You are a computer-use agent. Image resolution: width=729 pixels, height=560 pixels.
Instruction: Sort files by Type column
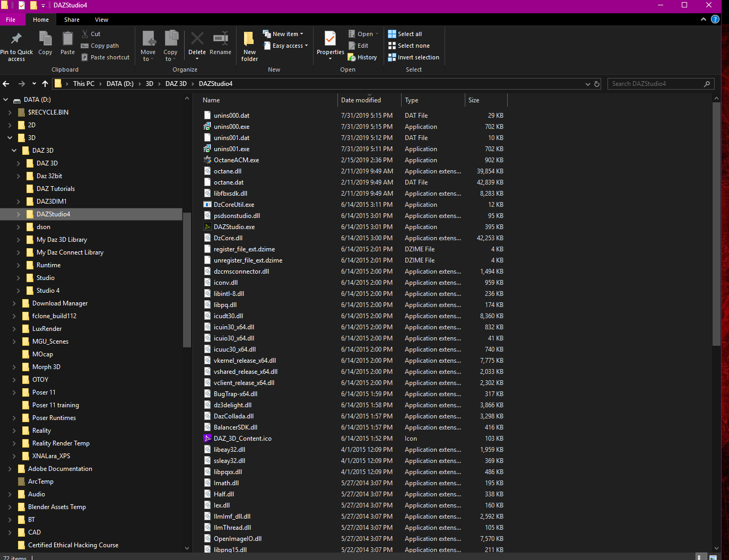point(433,100)
